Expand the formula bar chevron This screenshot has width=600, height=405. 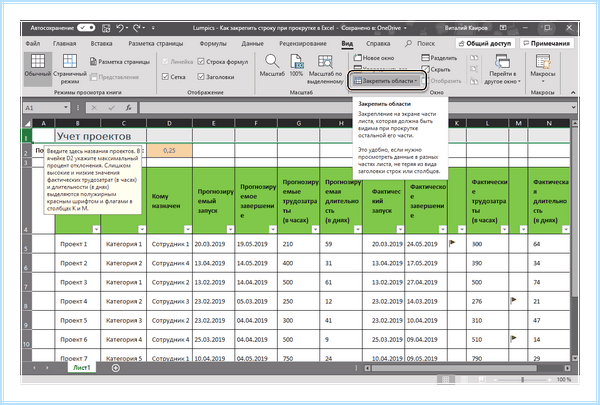point(573,108)
